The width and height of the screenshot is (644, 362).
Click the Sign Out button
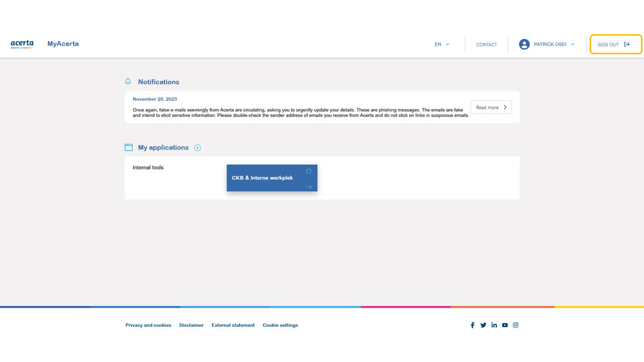point(616,44)
